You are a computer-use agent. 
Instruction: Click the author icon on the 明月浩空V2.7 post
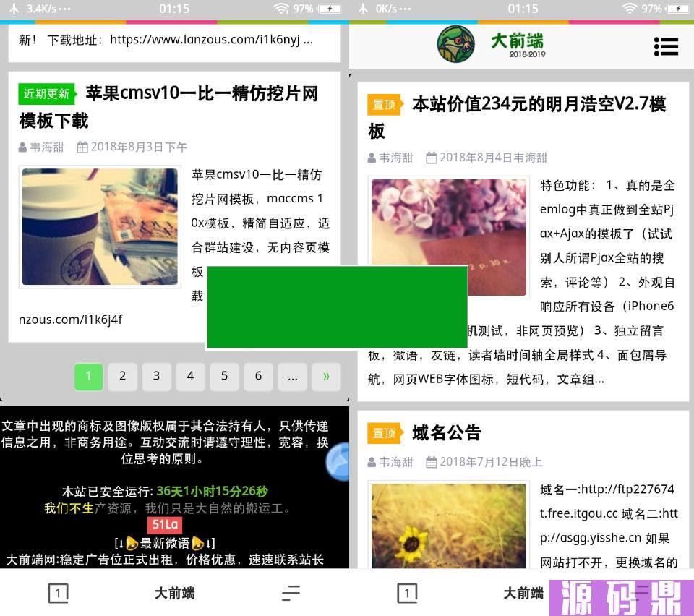click(x=372, y=158)
